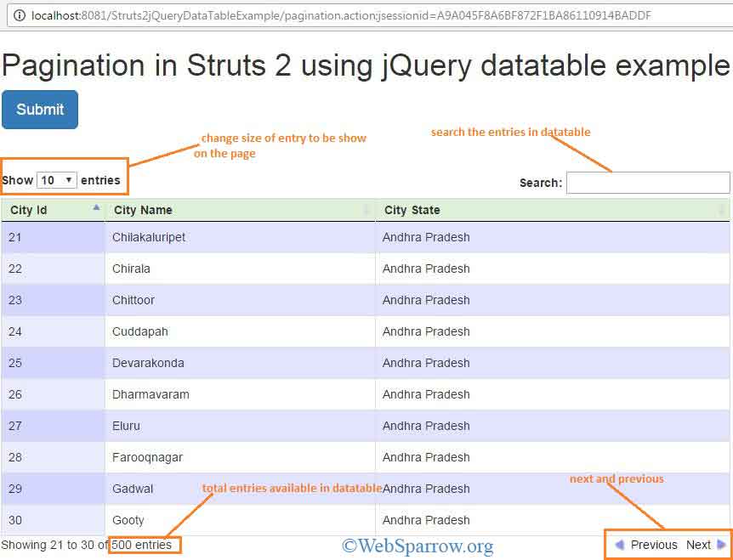Open the entries-per-page combo box arrow
Screen dimensions: 733x560
tap(68, 179)
